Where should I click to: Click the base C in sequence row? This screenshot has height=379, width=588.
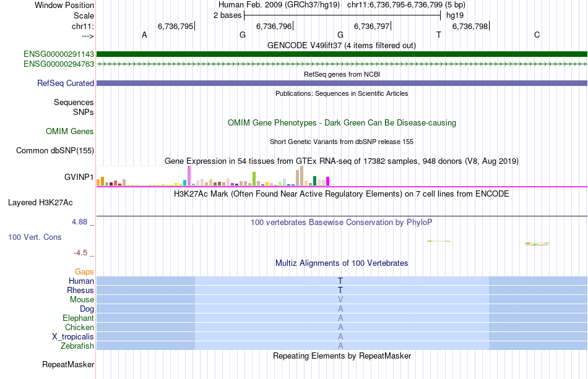tap(537, 35)
